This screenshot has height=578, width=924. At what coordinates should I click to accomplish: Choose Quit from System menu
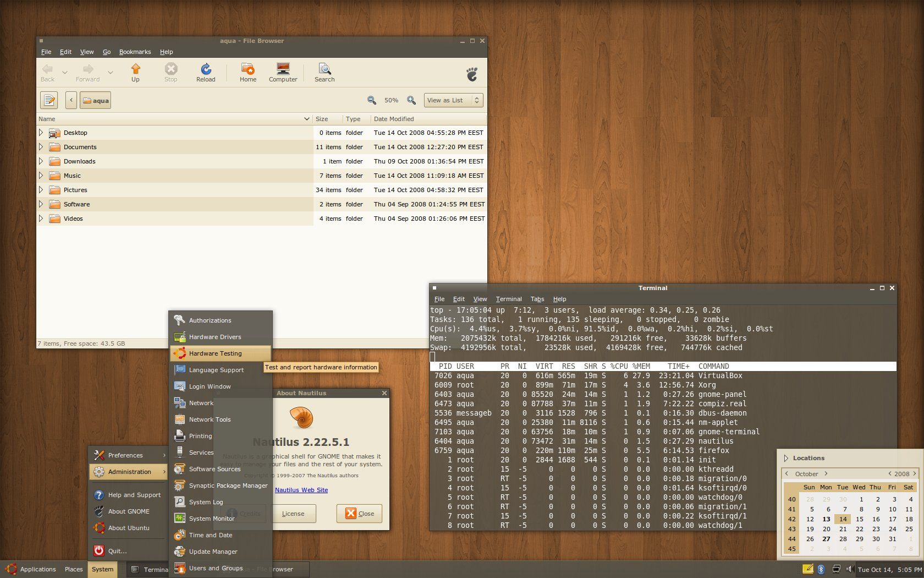(x=128, y=551)
